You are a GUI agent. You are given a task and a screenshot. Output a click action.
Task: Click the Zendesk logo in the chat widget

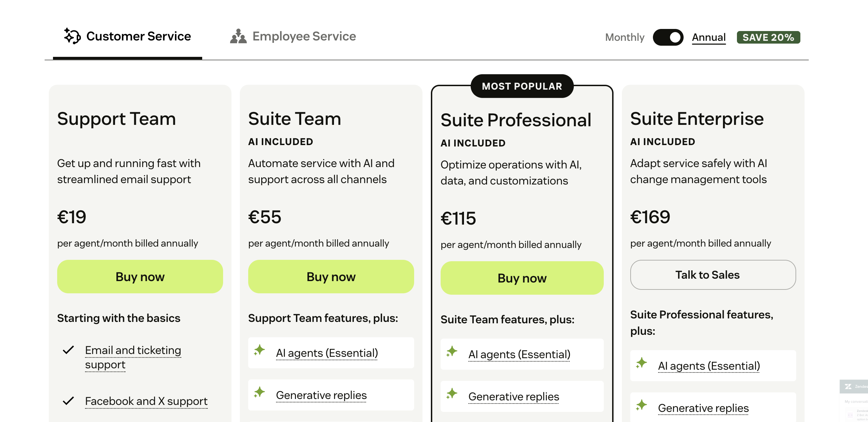pyautogui.click(x=848, y=386)
